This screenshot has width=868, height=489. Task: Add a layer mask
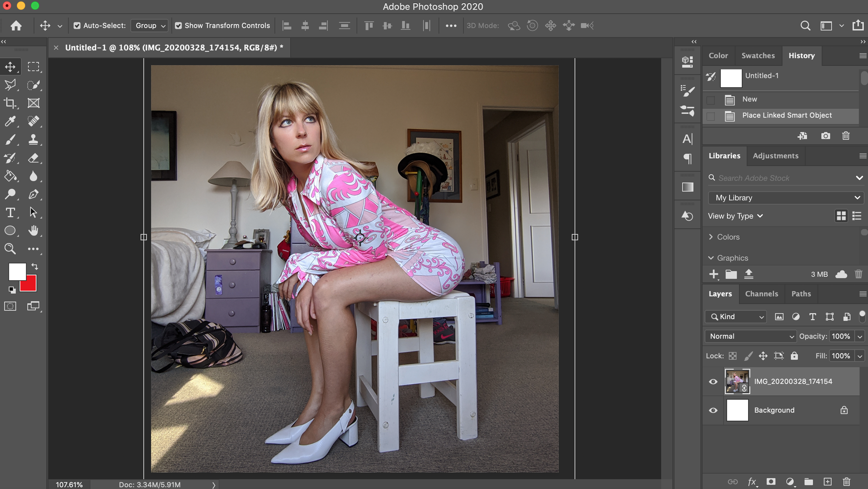click(771, 482)
